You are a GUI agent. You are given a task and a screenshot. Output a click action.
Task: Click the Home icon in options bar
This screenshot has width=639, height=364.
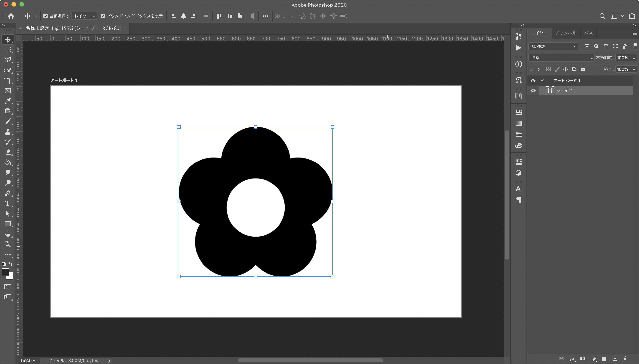(x=11, y=16)
